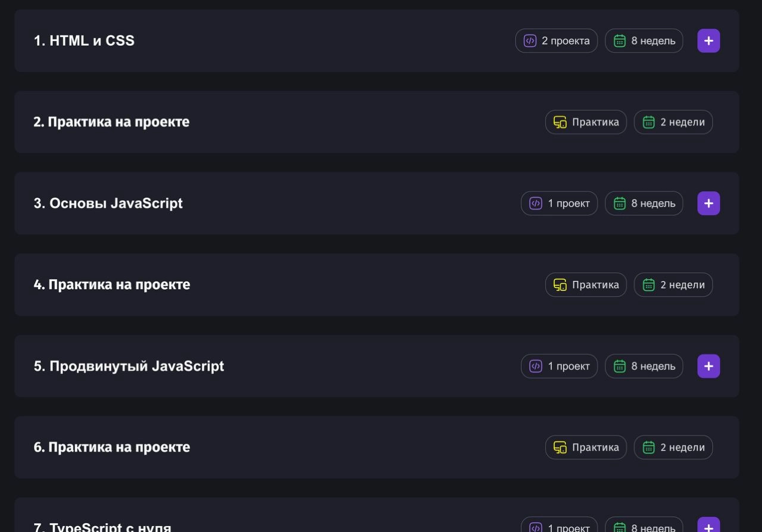Click code icon in the 2 проекта badge
The image size is (762, 532).
point(530,41)
